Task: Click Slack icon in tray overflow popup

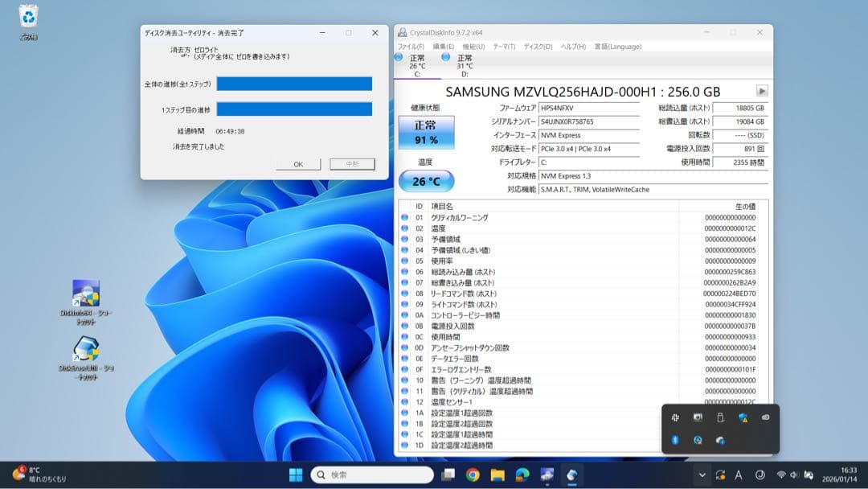Action: click(x=675, y=417)
